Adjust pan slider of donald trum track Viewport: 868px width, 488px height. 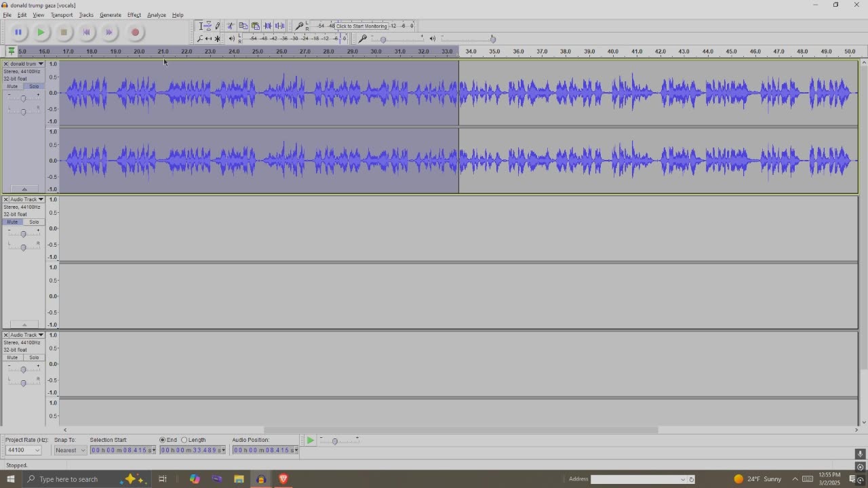click(x=23, y=111)
